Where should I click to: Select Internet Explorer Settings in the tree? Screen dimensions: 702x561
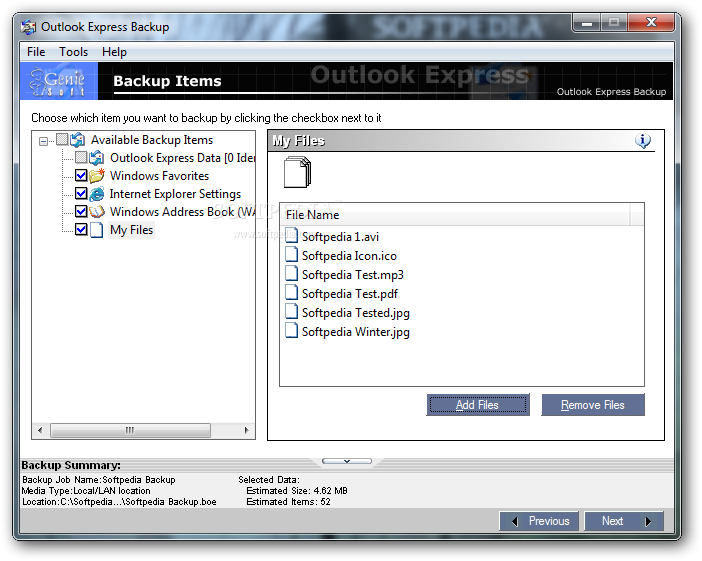coord(175,194)
